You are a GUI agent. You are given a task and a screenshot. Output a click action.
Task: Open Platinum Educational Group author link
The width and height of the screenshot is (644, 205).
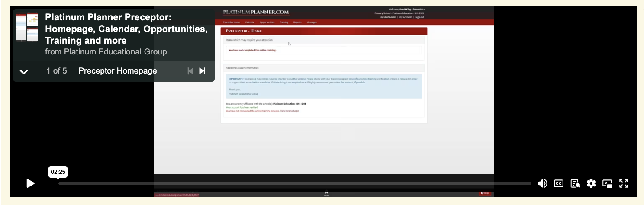tap(115, 52)
